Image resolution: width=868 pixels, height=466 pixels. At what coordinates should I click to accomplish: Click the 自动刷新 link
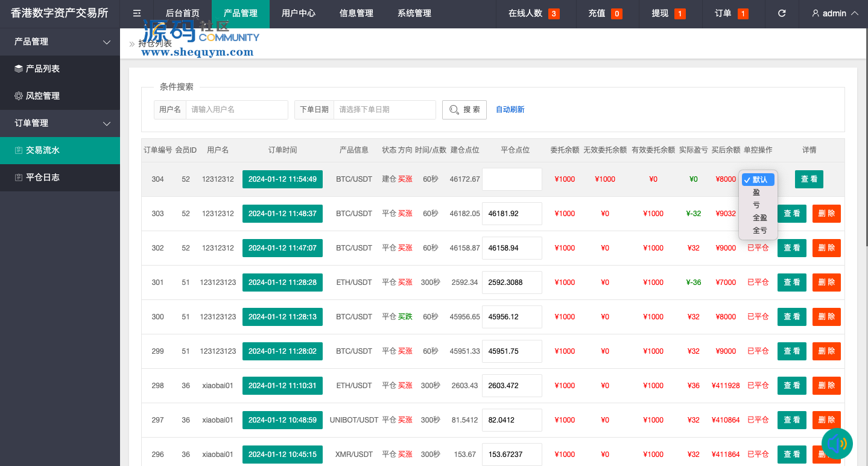click(x=510, y=110)
